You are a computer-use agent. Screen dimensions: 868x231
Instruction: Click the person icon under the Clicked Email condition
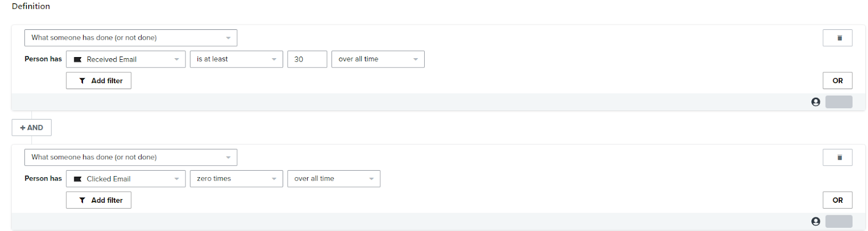815,222
